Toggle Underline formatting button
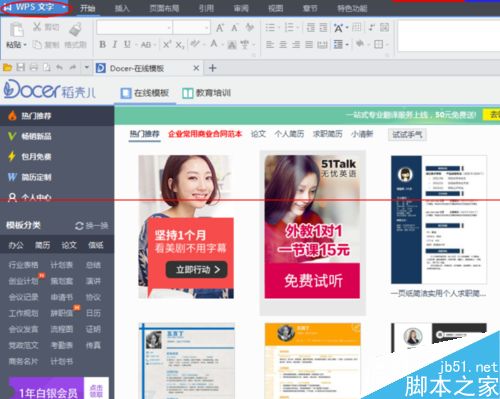This screenshot has height=399, width=500. [x=127, y=44]
